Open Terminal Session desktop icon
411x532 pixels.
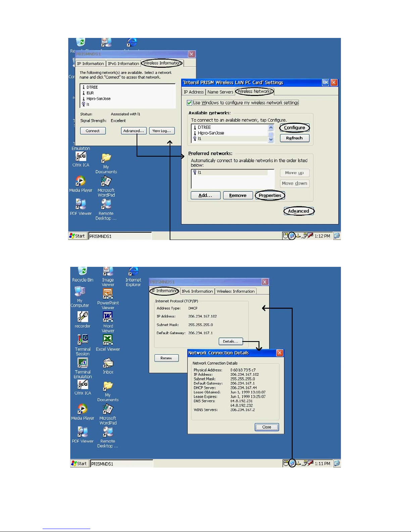tap(83, 345)
